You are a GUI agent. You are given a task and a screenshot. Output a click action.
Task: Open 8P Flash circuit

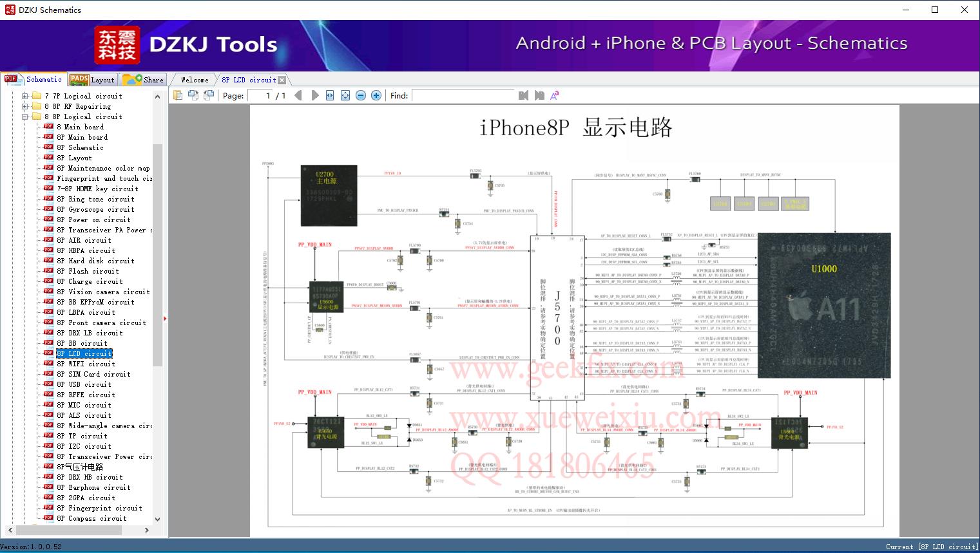[x=88, y=271]
